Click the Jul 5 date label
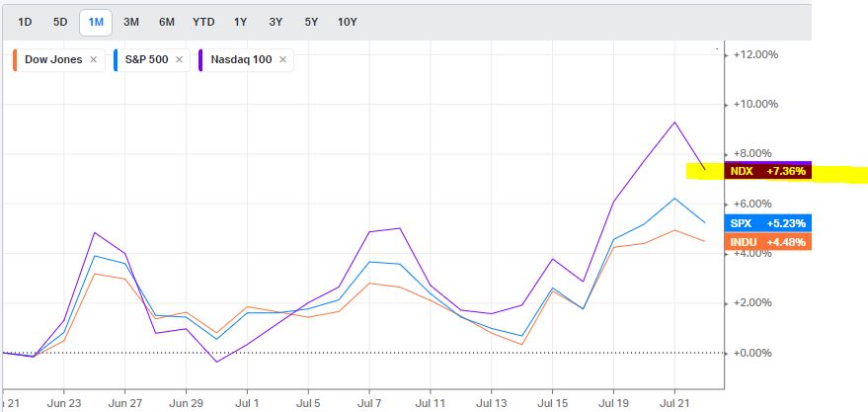 (x=308, y=404)
